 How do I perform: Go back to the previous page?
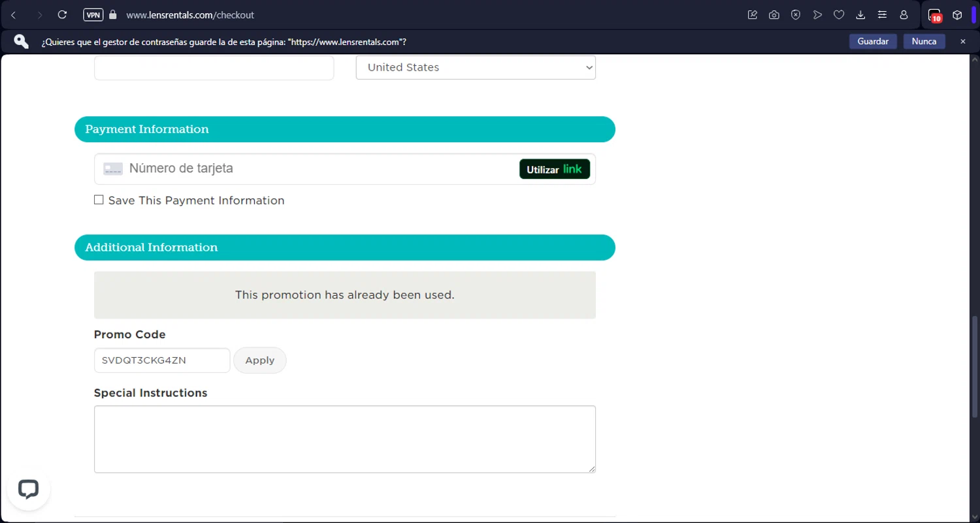tap(14, 15)
